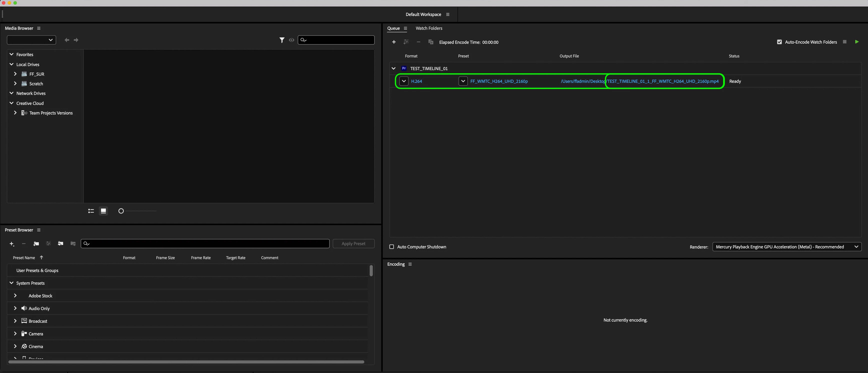Switch to the Watch Folders tab
Screen dimensions: 868x373
click(428, 28)
